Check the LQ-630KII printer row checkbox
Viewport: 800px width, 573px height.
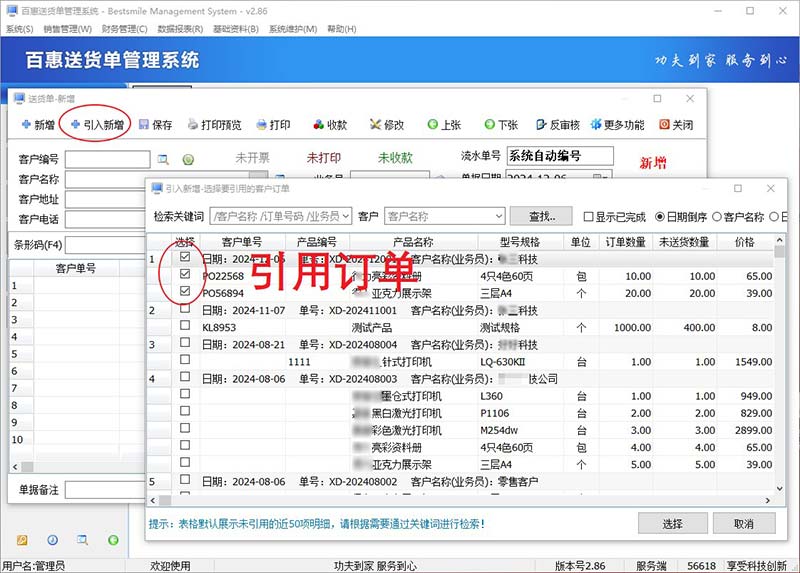[x=185, y=360]
